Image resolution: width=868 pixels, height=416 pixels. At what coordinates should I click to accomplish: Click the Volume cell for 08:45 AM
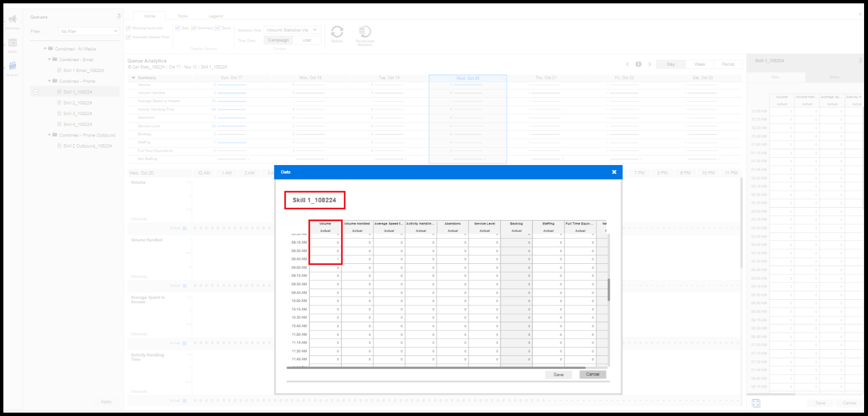coord(325,259)
